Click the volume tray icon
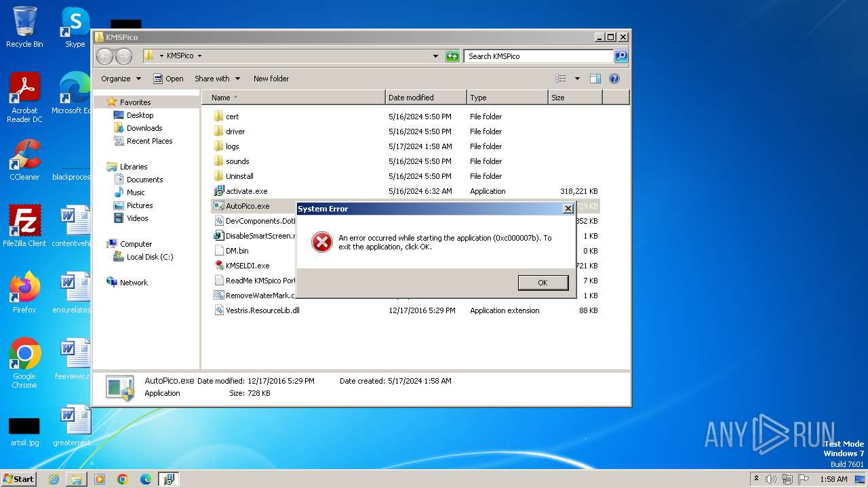Viewport: 868px width, 488px height. point(771,479)
